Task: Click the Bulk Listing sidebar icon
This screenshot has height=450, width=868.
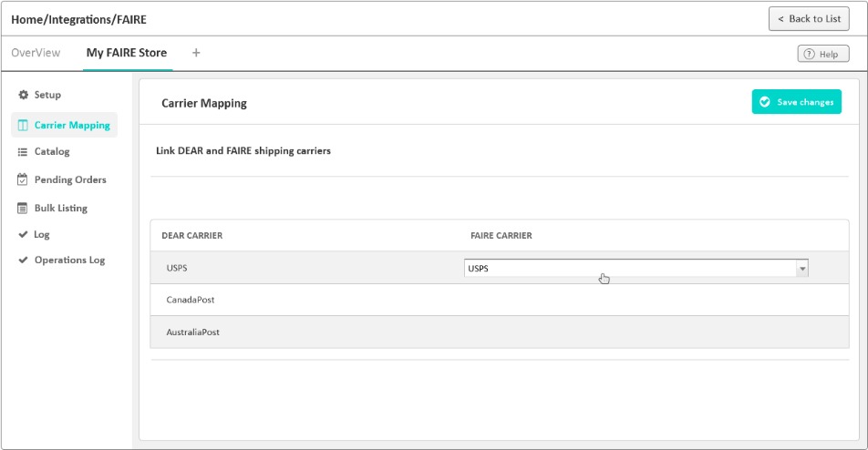Action: (x=24, y=208)
